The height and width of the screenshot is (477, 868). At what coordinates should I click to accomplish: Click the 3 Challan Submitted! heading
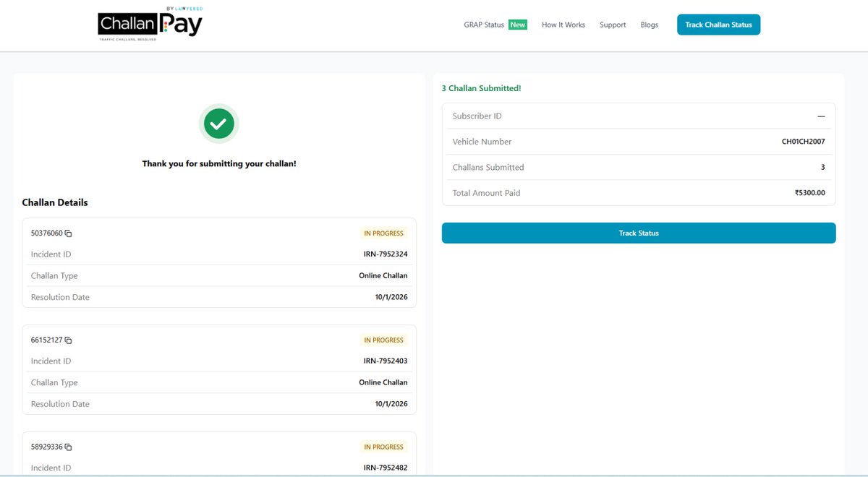481,88
